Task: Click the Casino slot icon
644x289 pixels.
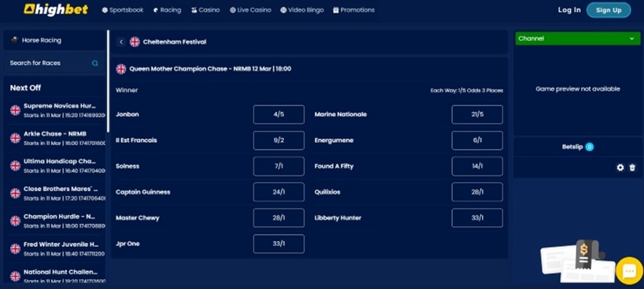Action: click(195, 10)
